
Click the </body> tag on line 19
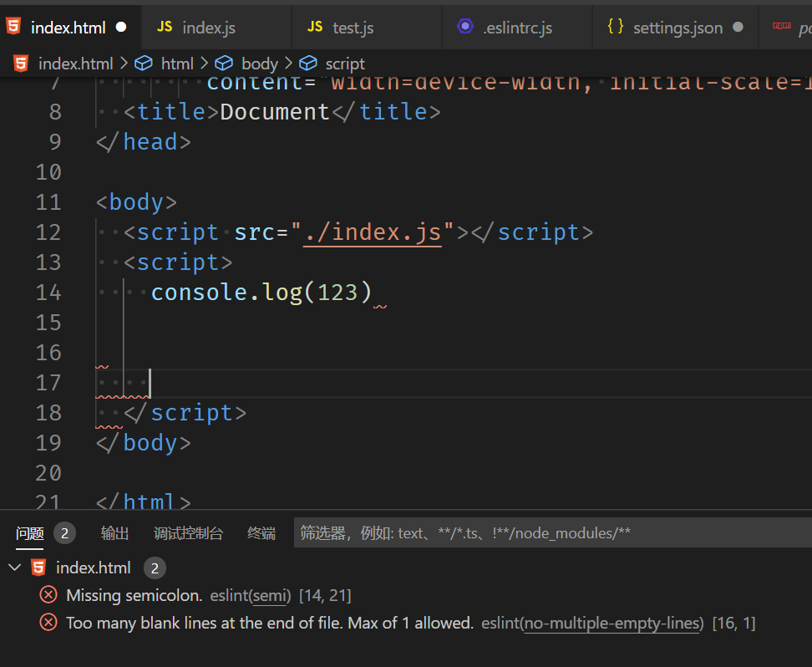tap(144, 443)
